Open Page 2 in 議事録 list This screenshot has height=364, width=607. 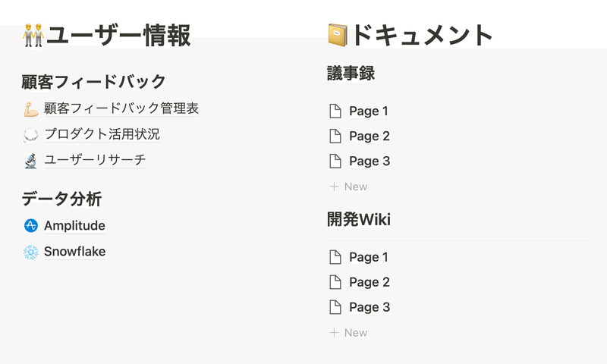click(x=370, y=136)
